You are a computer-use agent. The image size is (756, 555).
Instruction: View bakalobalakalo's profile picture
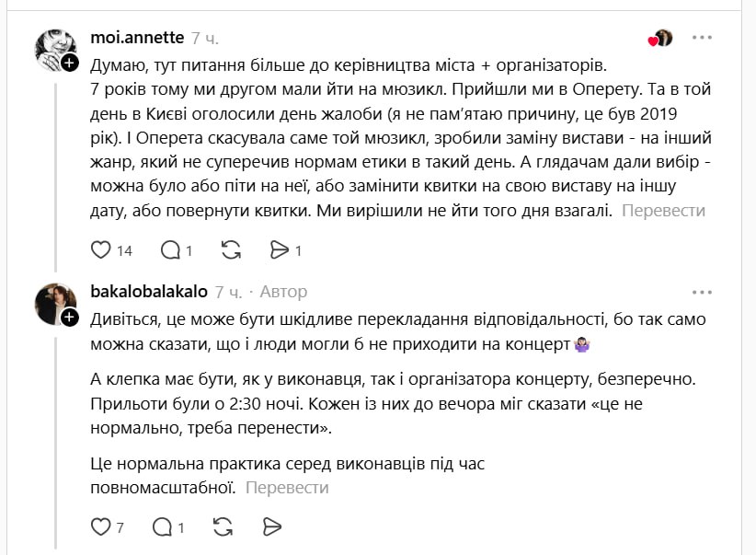[x=53, y=302]
